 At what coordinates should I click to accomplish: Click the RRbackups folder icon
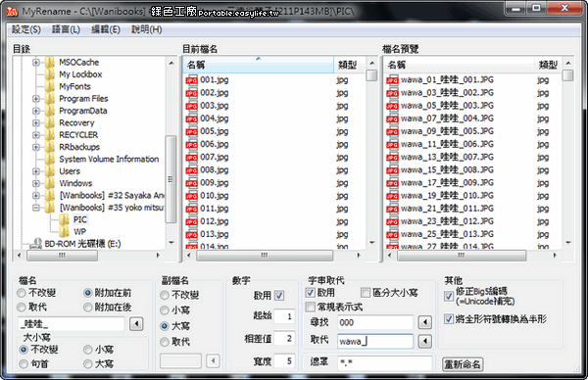(50, 147)
